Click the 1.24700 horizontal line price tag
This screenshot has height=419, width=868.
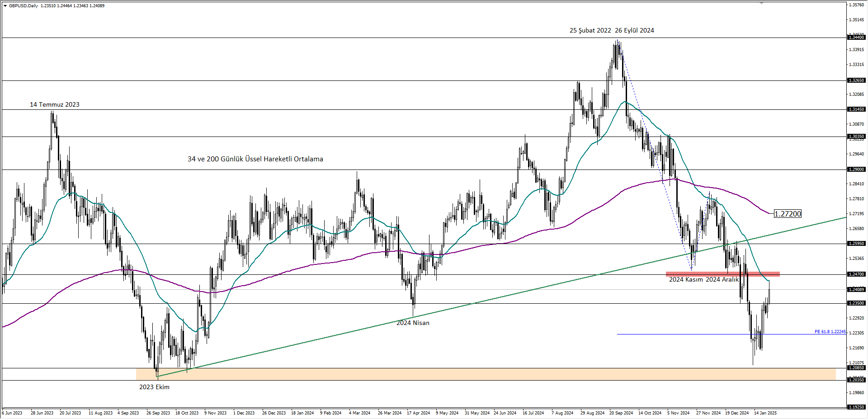pyautogui.click(x=856, y=274)
